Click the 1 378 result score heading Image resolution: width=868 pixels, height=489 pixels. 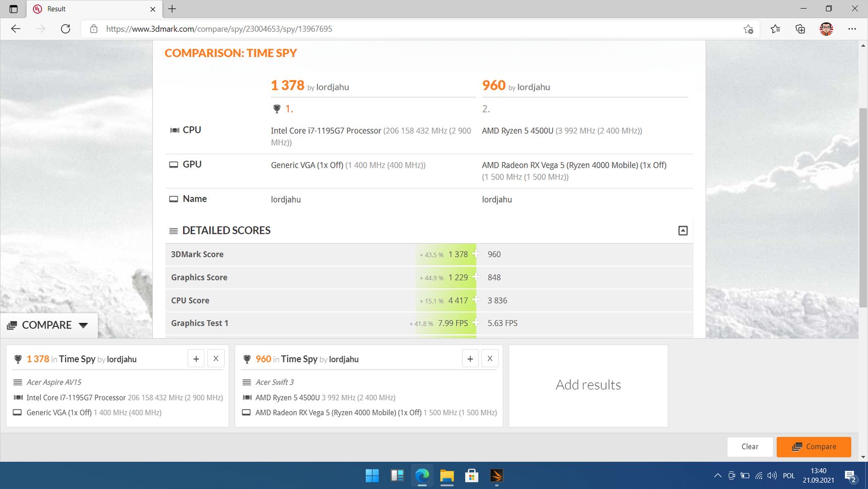pos(288,85)
